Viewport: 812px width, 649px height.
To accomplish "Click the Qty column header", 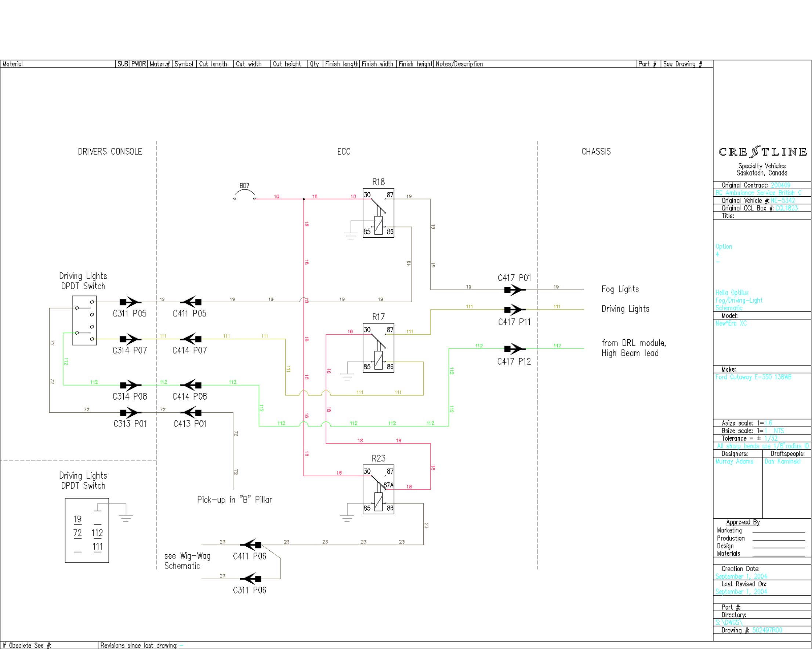I will pos(315,64).
